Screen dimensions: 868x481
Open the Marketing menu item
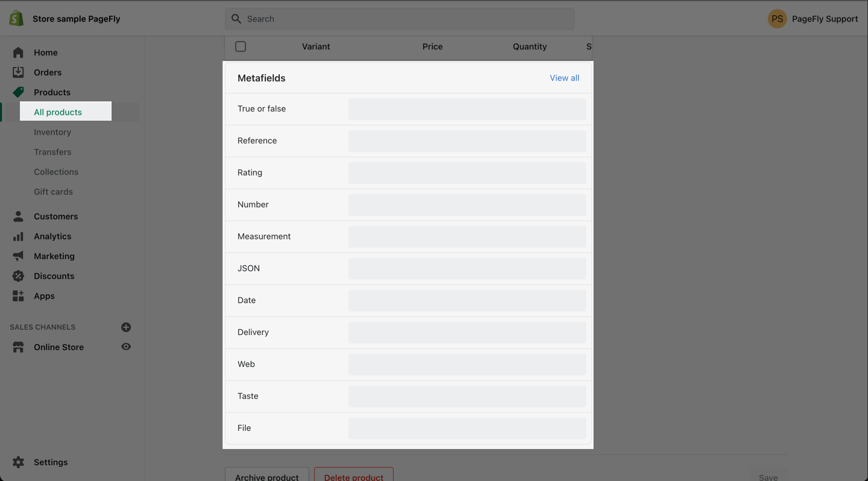point(54,256)
